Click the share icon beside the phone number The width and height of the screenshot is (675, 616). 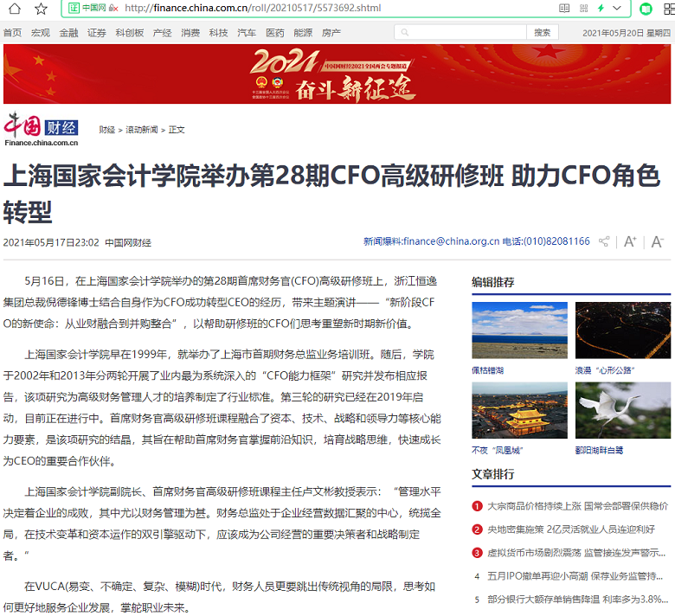pyautogui.click(x=604, y=241)
